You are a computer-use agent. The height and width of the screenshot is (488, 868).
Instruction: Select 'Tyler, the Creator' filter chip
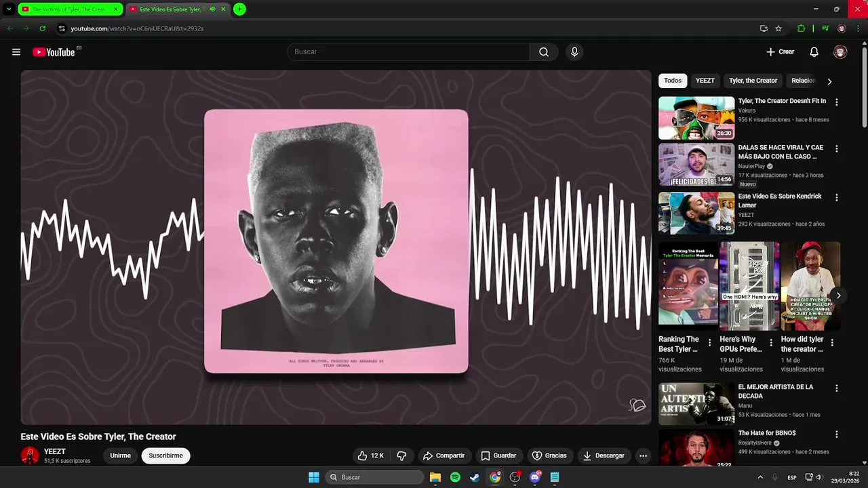[x=753, y=81]
